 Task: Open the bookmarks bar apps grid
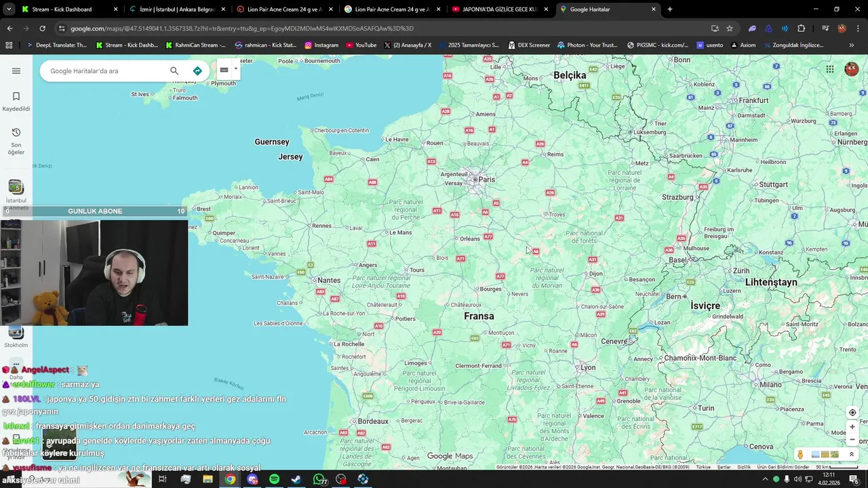coord(9,45)
